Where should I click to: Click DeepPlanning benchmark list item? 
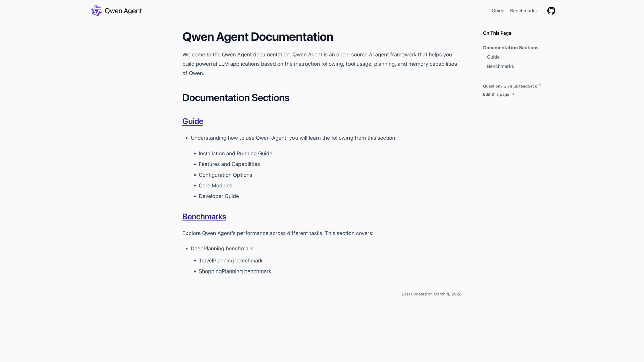click(221, 249)
